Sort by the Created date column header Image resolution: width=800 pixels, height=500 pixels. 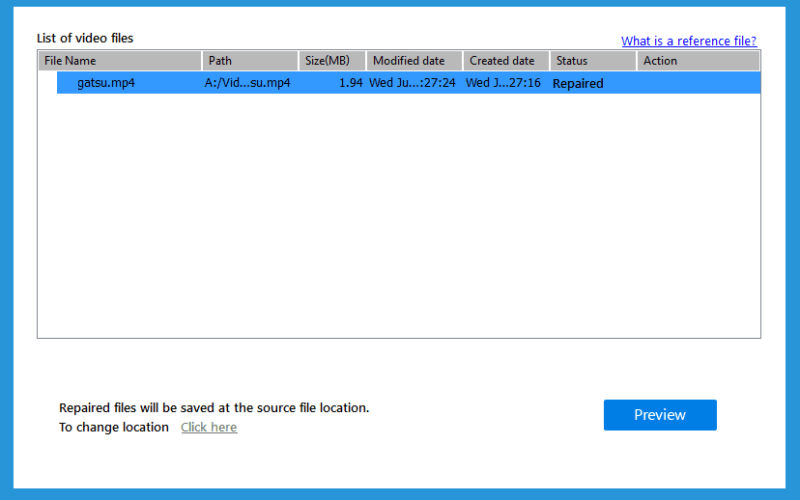pyautogui.click(x=506, y=61)
